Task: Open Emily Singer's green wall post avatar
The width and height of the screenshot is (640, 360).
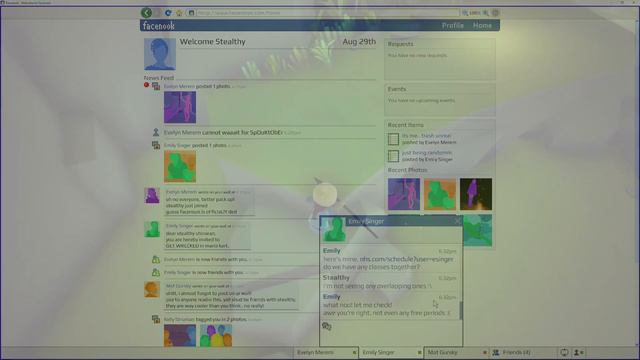Action: pos(152,229)
